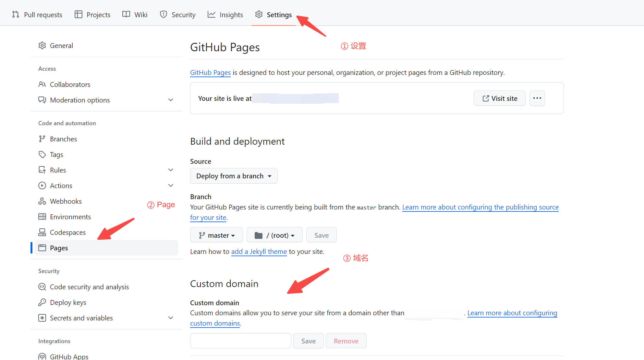644x360 pixels.
Task: Open the / (root) folder dropdown
Action: [274, 235]
